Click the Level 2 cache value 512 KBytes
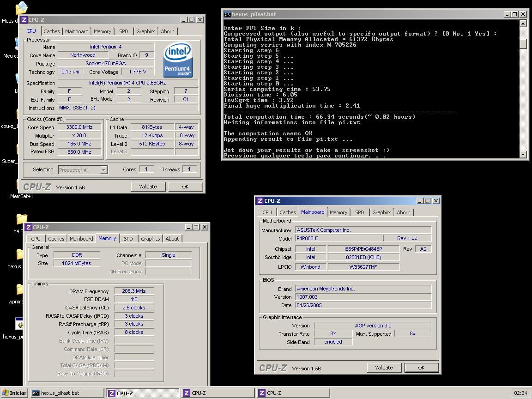The image size is (532, 399). pos(152,144)
